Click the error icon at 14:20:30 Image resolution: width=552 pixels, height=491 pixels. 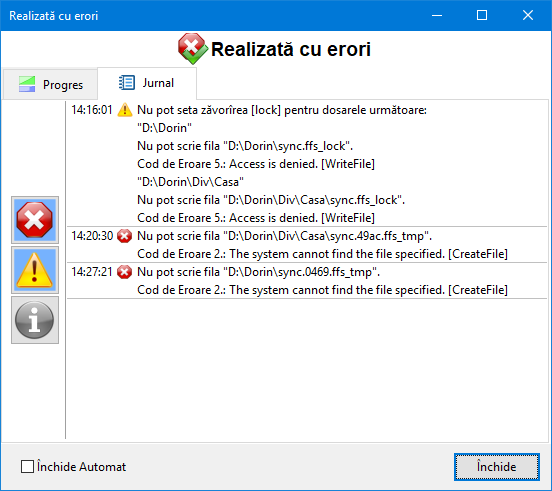pyautogui.click(x=125, y=236)
